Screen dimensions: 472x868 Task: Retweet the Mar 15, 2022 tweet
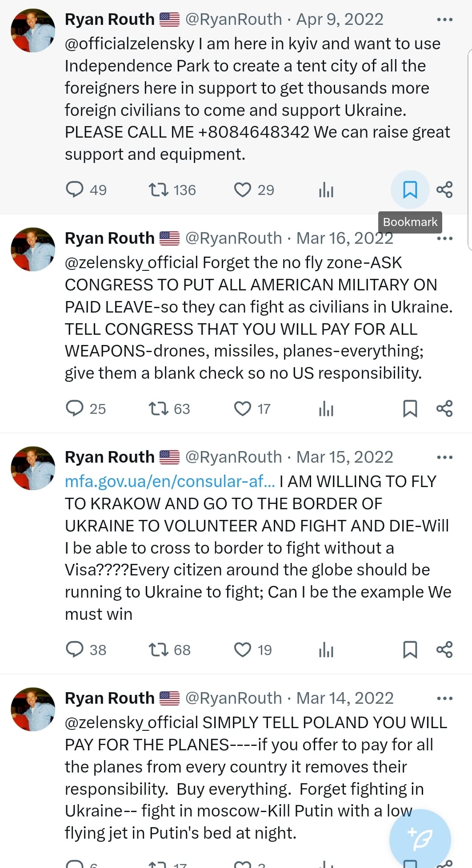point(158,650)
